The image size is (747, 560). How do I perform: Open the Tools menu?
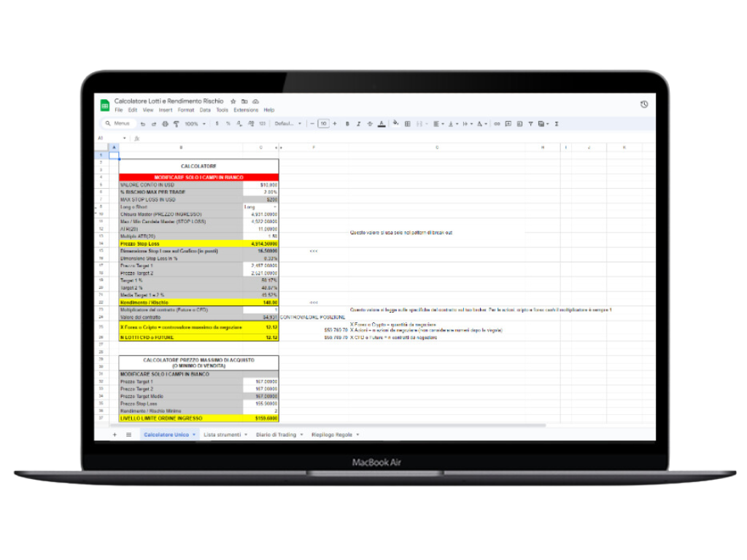pyautogui.click(x=222, y=110)
